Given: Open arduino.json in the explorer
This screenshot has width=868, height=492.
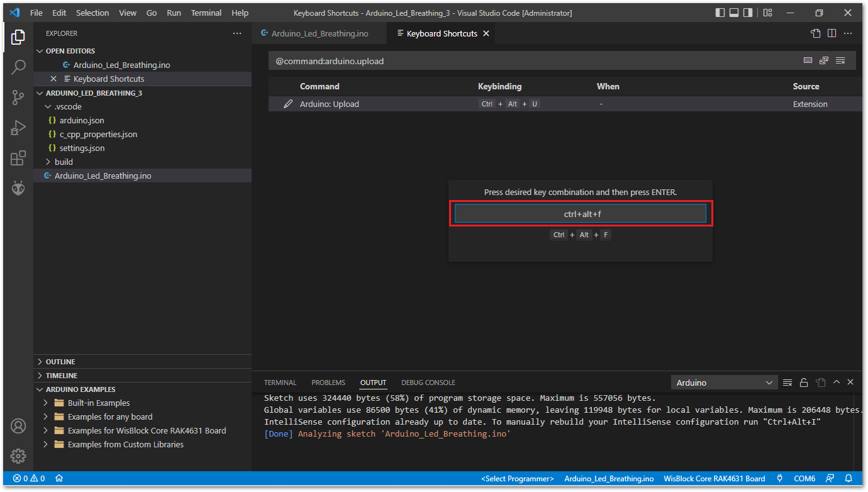Looking at the screenshot, I should tap(82, 120).
